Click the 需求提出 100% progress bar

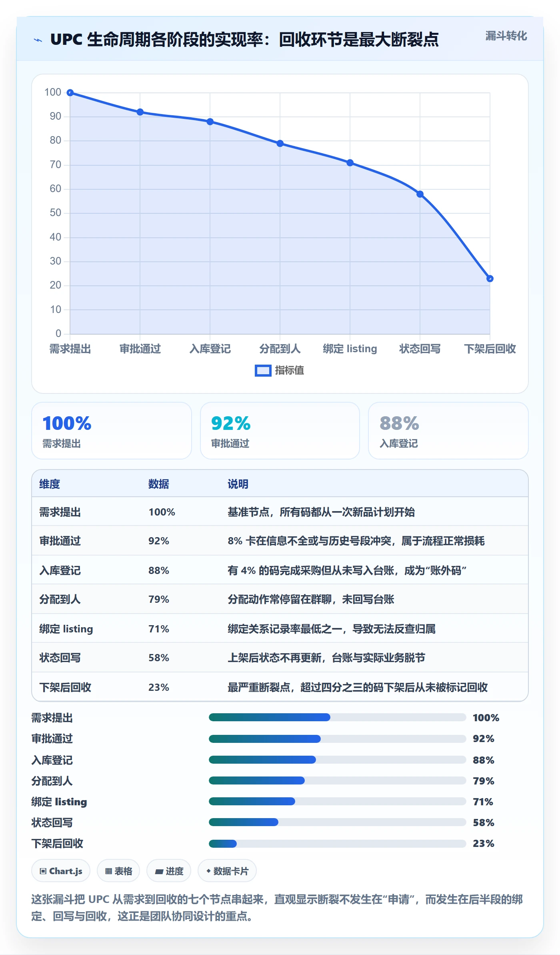338,717
